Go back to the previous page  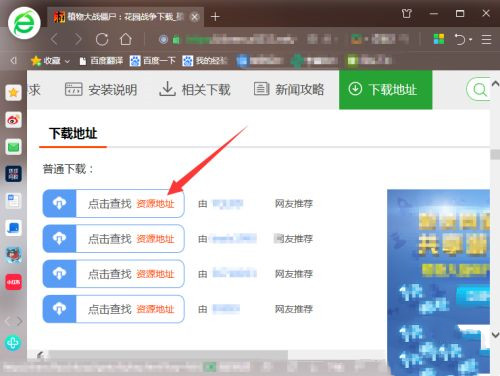point(54,40)
